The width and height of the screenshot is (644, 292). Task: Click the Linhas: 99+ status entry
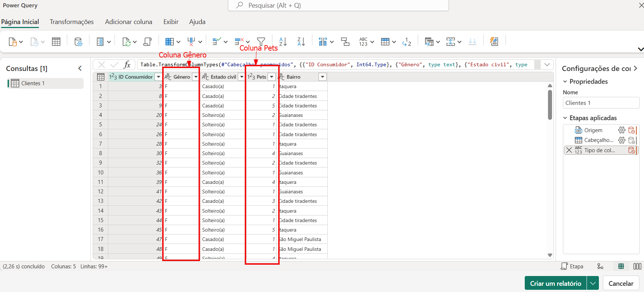94,267
